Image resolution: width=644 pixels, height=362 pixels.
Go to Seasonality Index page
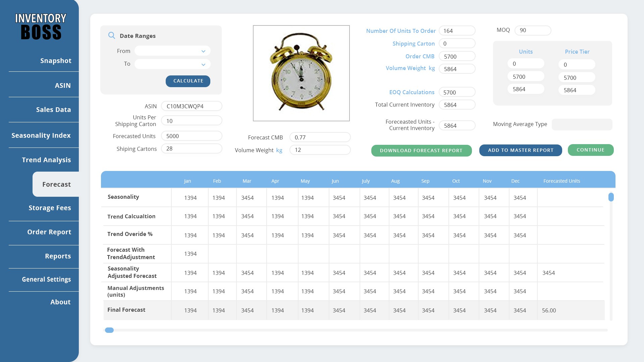coord(41,135)
